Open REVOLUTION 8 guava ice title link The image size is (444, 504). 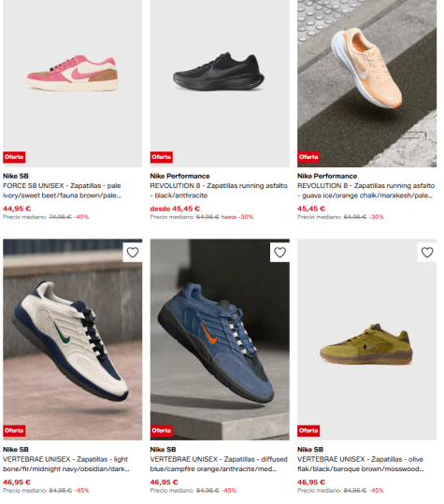365,191
